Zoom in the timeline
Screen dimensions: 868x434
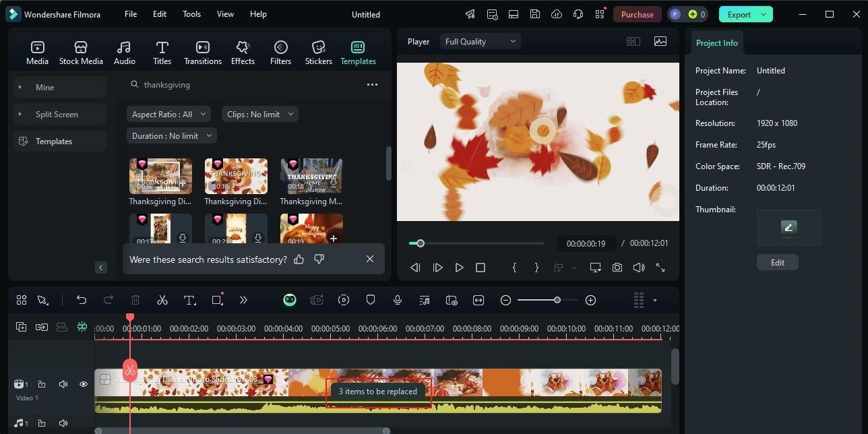coord(591,300)
